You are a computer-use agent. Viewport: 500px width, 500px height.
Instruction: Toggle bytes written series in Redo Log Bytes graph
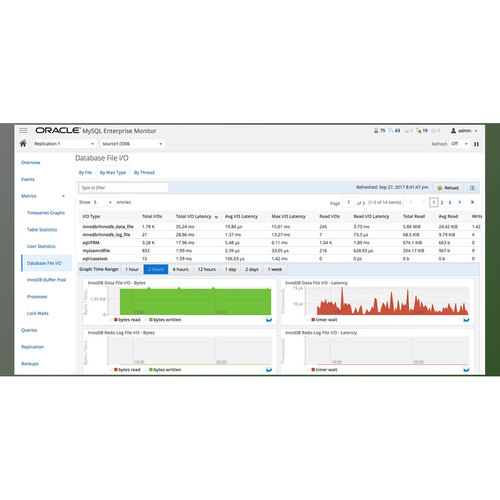(165, 370)
